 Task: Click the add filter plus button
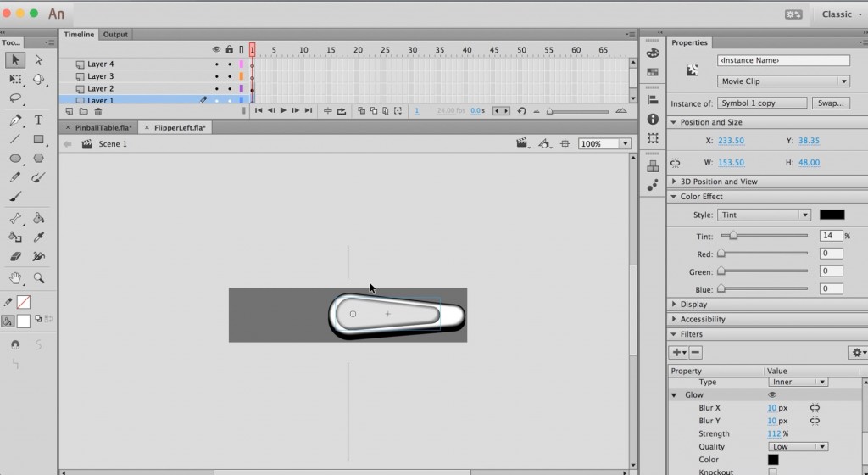pos(678,352)
